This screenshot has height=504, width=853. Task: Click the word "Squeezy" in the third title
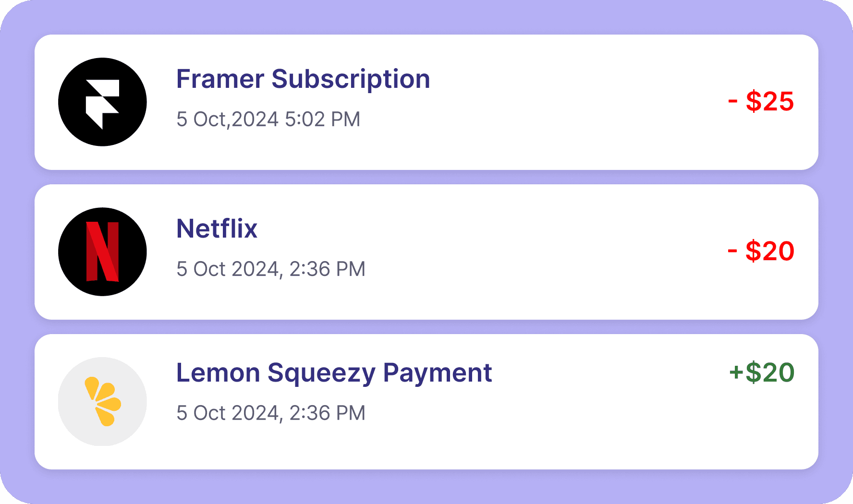[x=321, y=372]
